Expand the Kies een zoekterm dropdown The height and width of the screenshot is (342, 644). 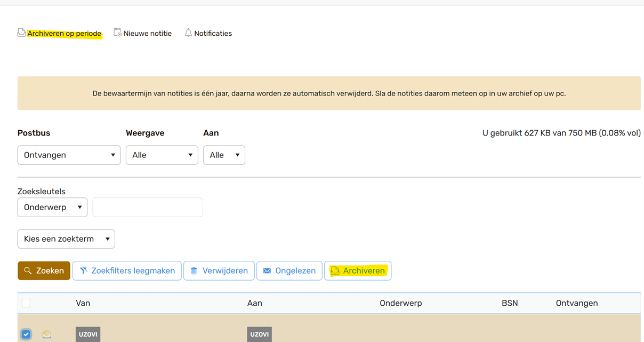click(x=66, y=239)
